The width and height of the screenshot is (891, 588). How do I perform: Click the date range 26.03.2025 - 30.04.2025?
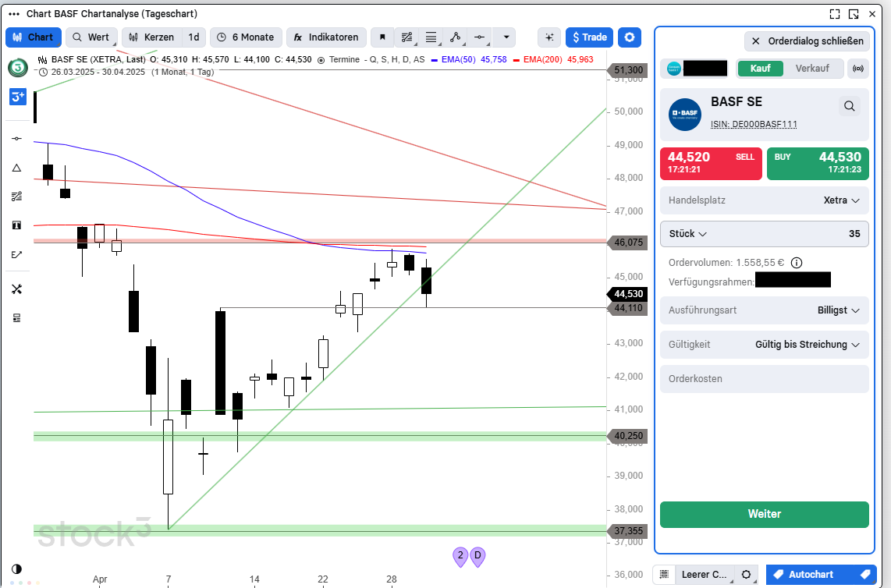point(98,73)
